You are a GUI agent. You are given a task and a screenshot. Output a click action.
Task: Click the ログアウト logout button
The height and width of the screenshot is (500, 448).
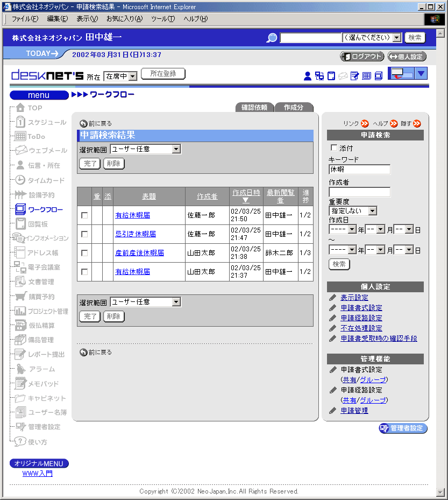coord(362,57)
